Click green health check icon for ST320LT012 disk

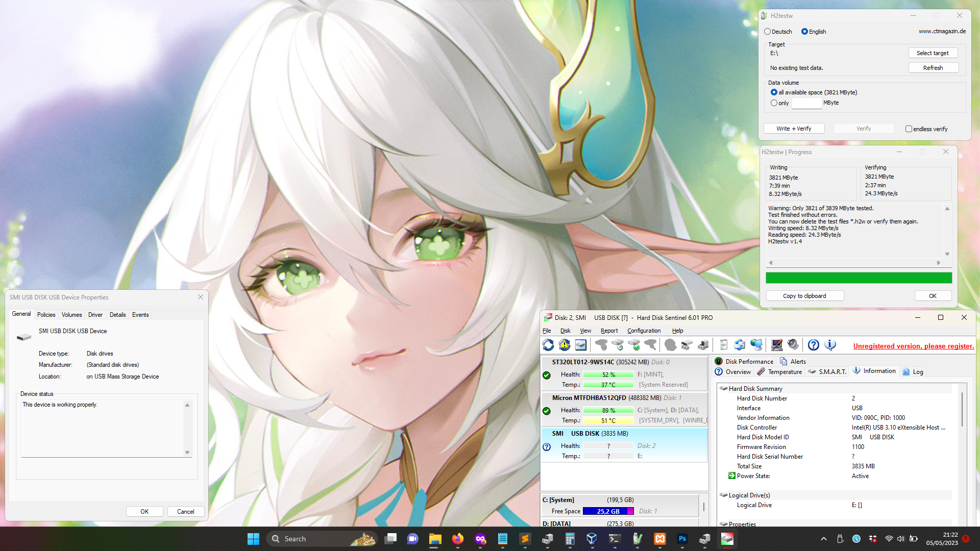click(x=547, y=375)
